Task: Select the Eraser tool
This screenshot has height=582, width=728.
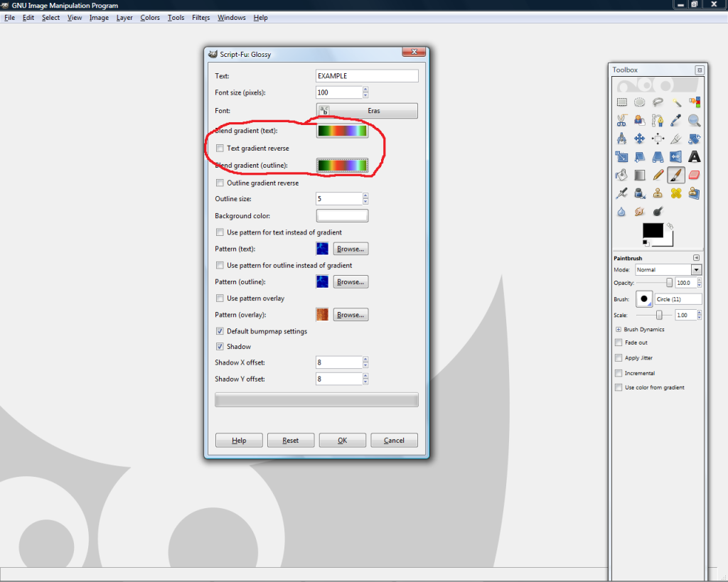Action: coord(694,175)
